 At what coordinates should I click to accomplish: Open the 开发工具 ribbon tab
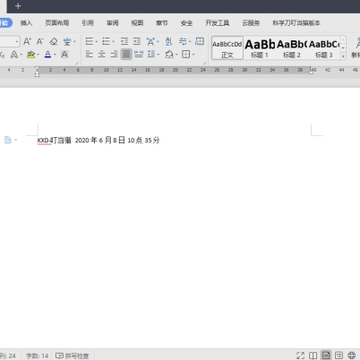pos(217,23)
